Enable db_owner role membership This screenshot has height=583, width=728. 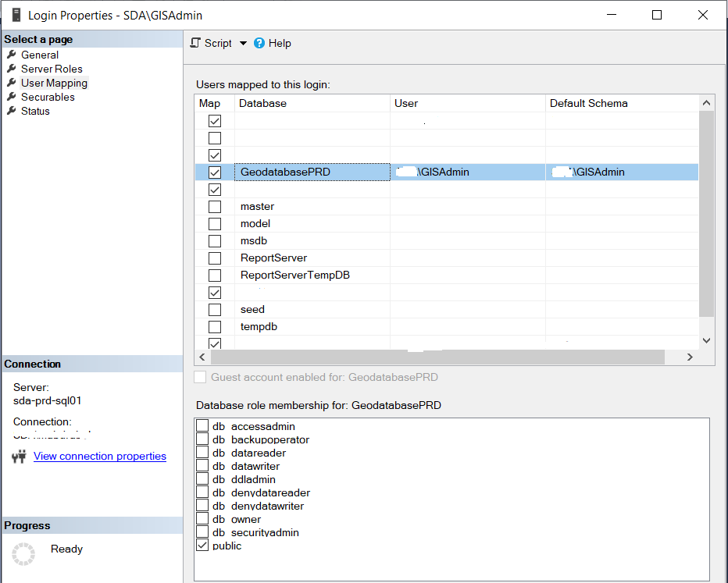coord(202,518)
